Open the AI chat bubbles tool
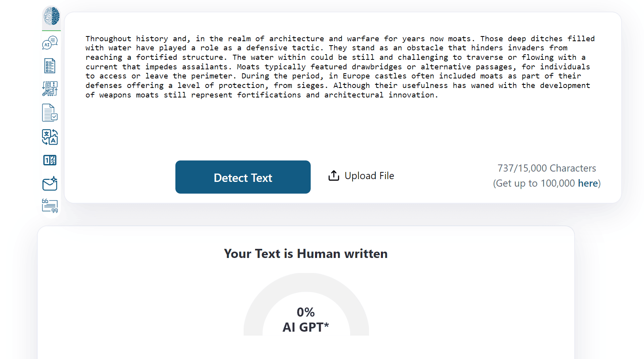Screen dimensions: 644x359 coord(50,43)
